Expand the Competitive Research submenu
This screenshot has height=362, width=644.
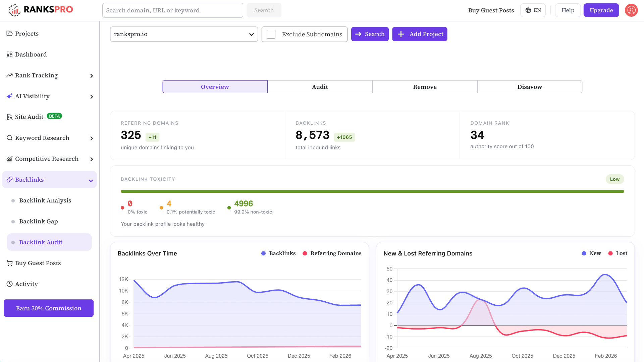click(92, 159)
